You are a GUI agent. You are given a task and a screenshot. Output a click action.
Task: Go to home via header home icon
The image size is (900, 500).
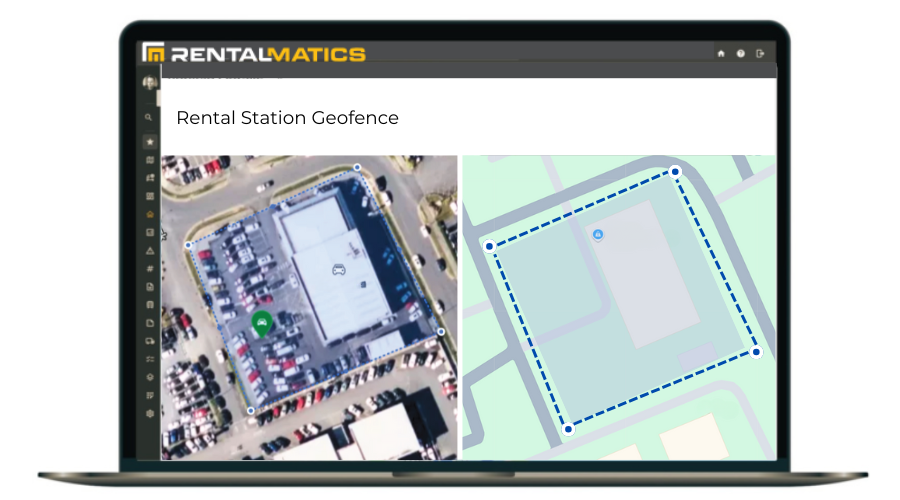721,53
